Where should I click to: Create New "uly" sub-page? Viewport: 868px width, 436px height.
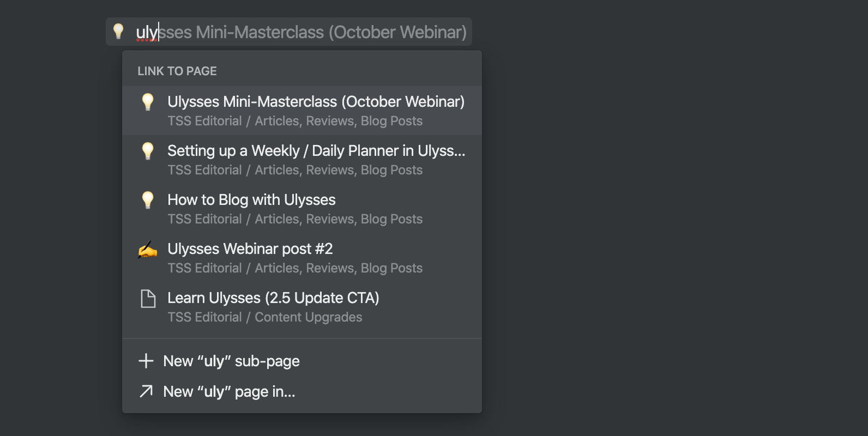pos(302,361)
